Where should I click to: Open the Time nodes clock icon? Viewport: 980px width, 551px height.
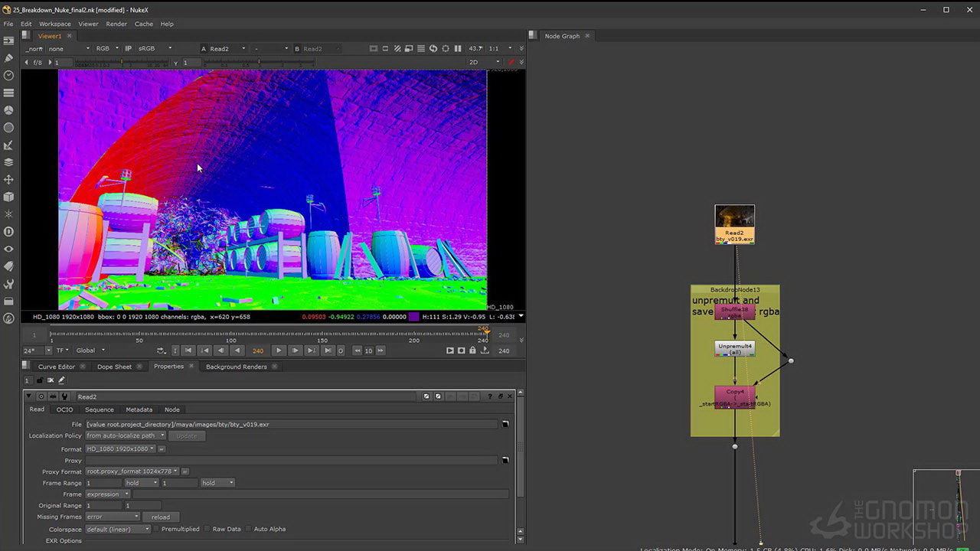point(8,76)
